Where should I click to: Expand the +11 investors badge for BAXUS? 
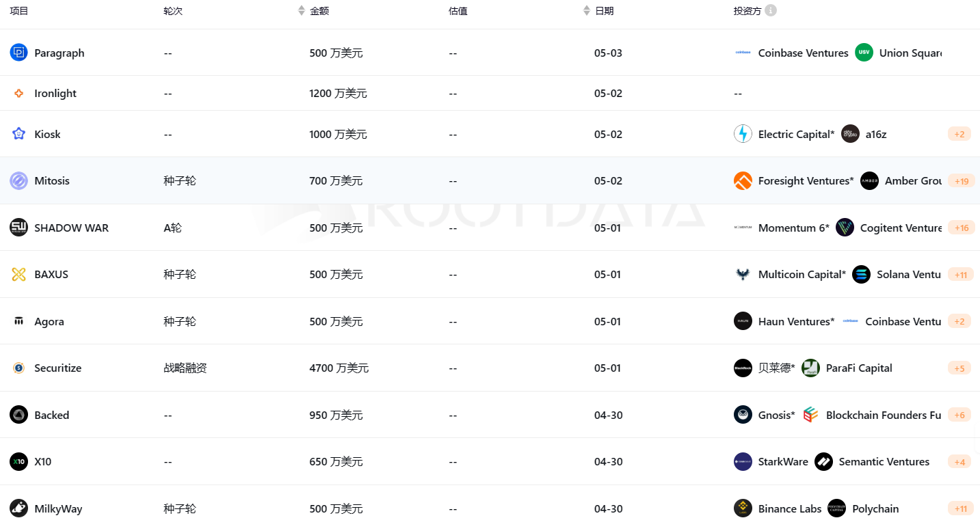pos(962,275)
